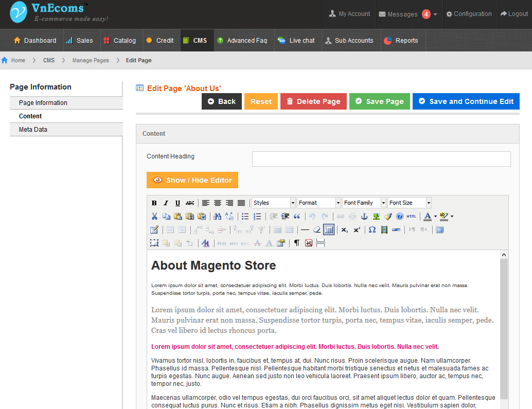Justify text with align full button

pyautogui.click(x=241, y=203)
